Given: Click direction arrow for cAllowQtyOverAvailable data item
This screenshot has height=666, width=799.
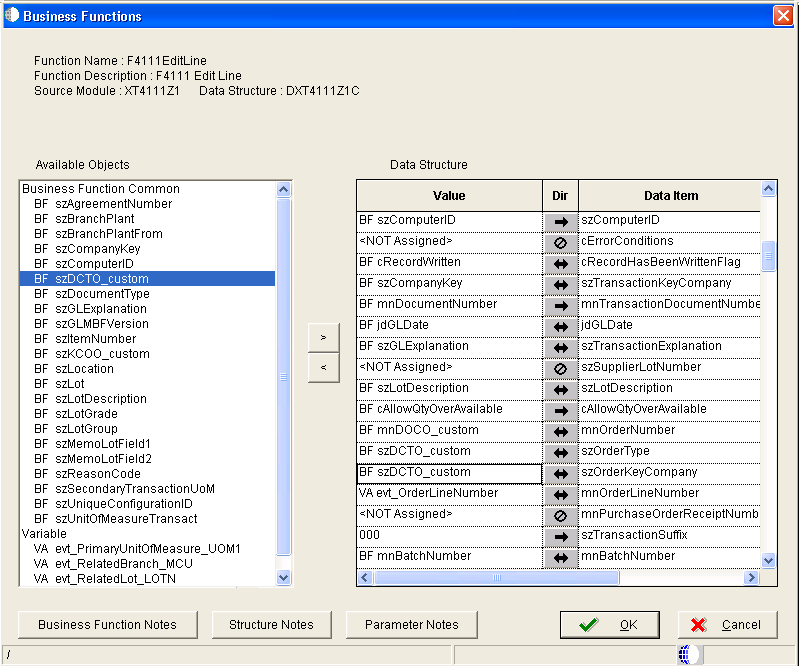Looking at the screenshot, I should (x=561, y=411).
